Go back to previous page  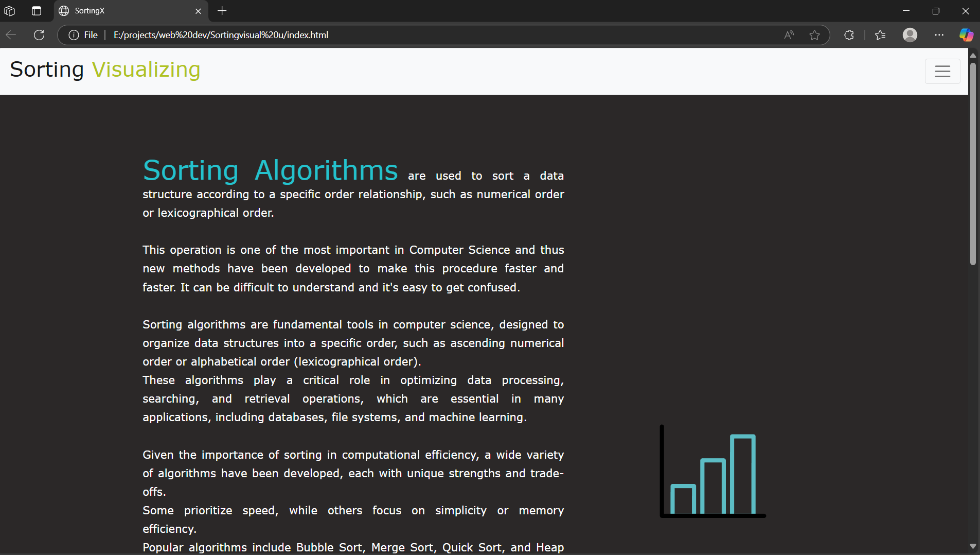pyautogui.click(x=11, y=35)
